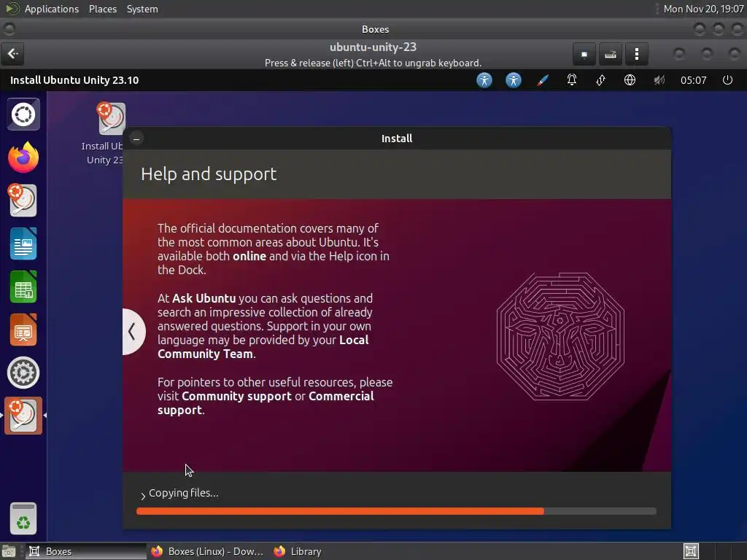The width and height of the screenshot is (747, 560).
Task: Launch Firefox from the Unity dock
Action: [23, 157]
